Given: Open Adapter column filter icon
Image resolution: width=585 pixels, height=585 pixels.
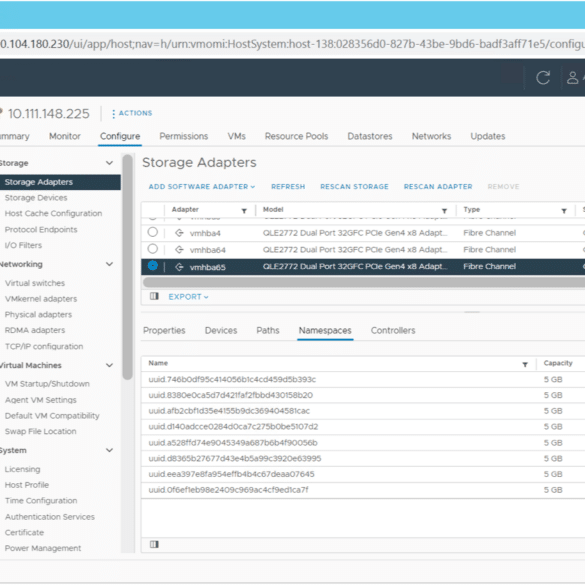Looking at the screenshot, I should [x=244, y=211].
